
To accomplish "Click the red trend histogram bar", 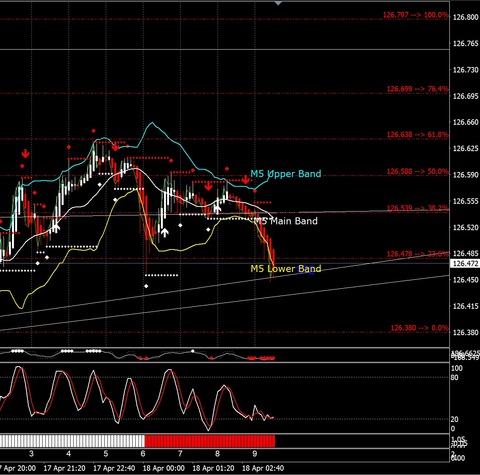I will tap(210, 441).
